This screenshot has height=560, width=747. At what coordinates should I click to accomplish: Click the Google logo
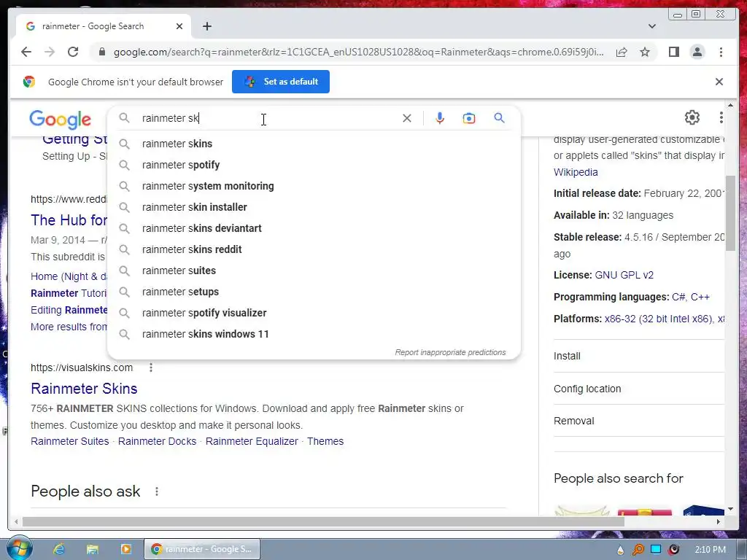click(60, 120)
